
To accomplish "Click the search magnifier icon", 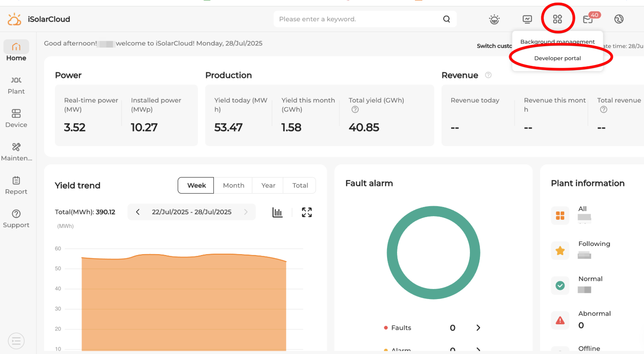I will pos(446,19).
